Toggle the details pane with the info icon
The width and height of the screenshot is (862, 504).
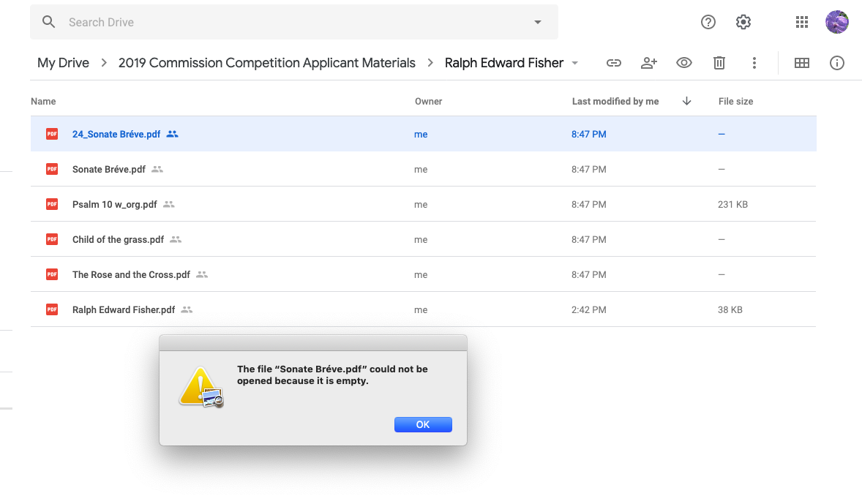point(836,63)
